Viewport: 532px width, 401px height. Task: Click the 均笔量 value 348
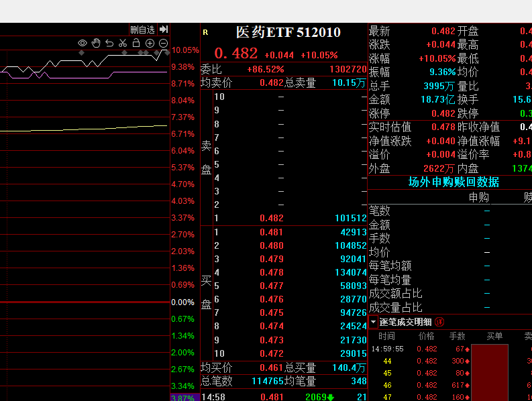[x=359, y=382]
